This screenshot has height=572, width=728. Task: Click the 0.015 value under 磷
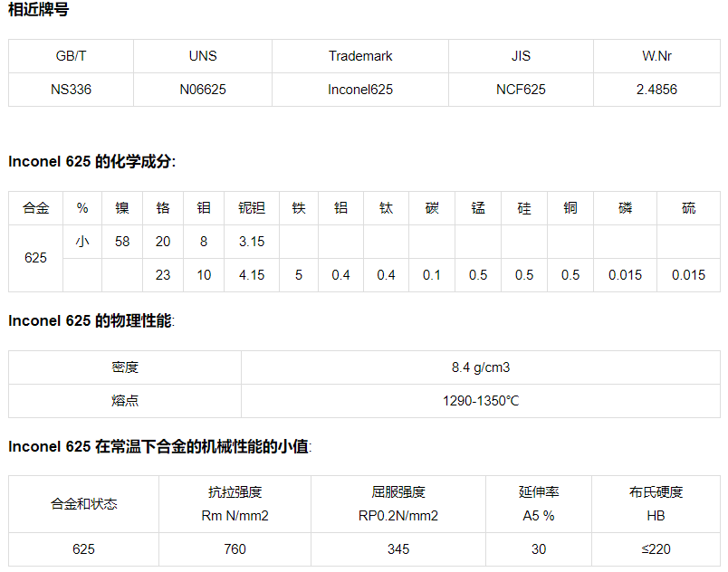(626, 275)
